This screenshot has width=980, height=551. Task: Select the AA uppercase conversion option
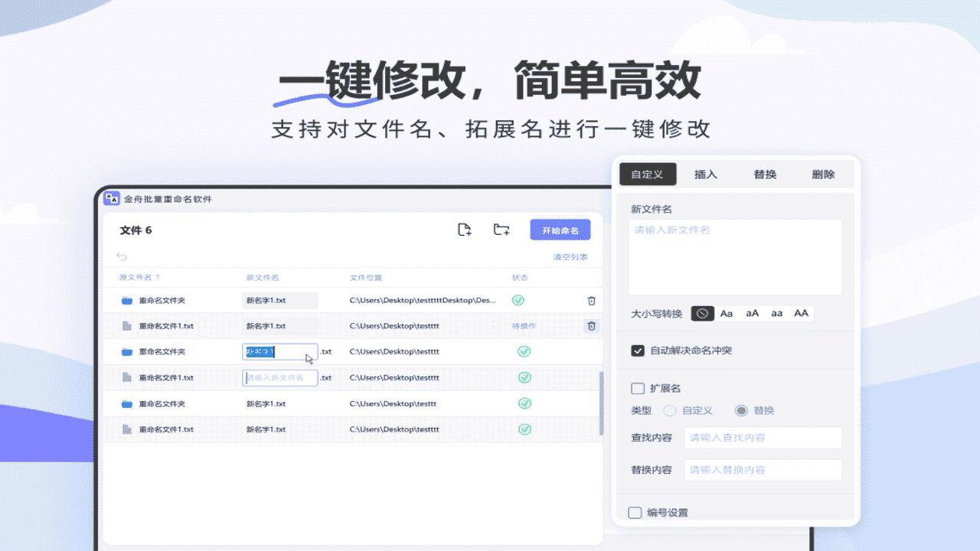tap(800, 313)
